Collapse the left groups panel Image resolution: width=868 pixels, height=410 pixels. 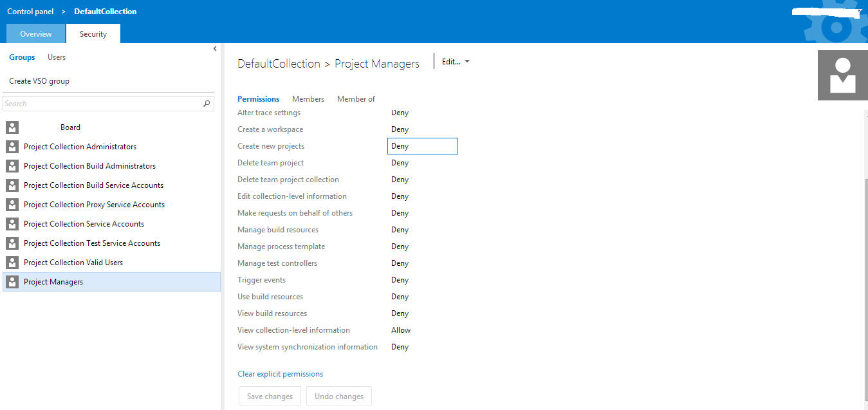coord(215,49)
